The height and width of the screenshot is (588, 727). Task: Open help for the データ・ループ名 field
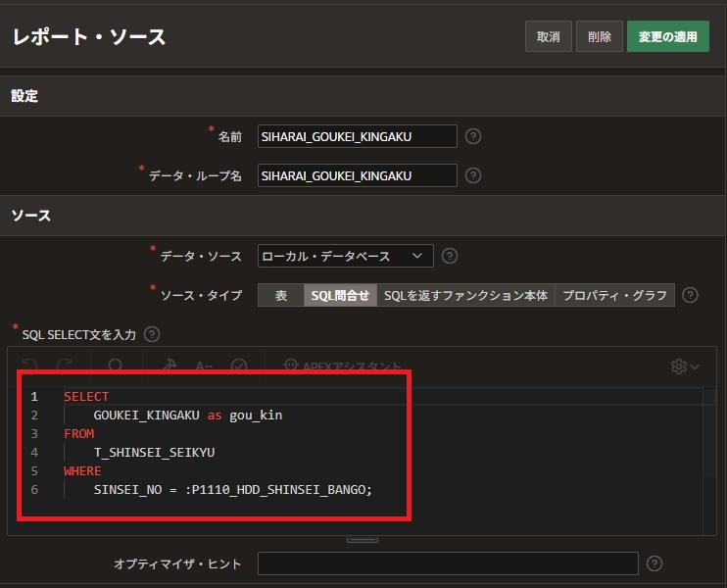coord(473,176)
